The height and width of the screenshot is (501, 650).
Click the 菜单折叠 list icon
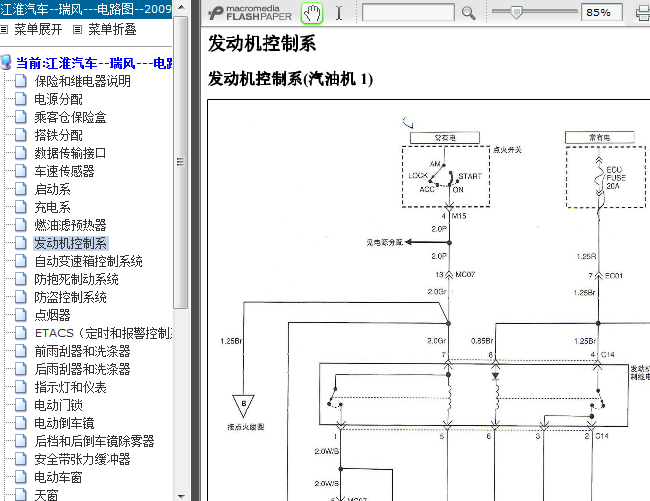click(x=77, y=29)
